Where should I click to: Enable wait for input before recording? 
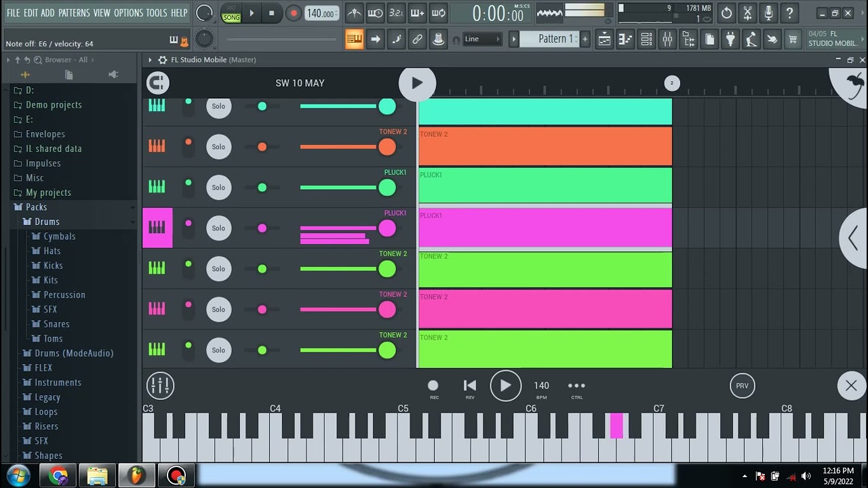pos(375,13)
